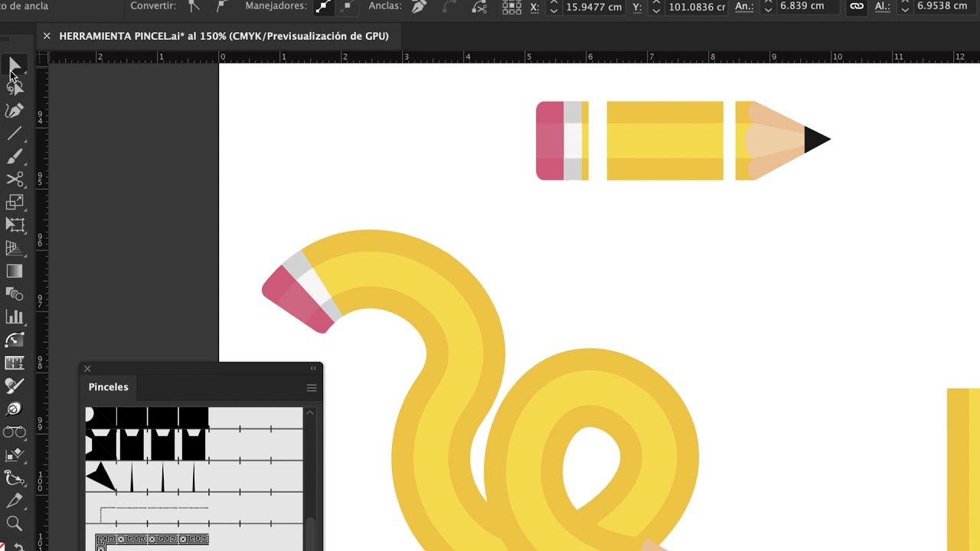
Task: Select the Measure ruler tool
Action: pos(14,363)
